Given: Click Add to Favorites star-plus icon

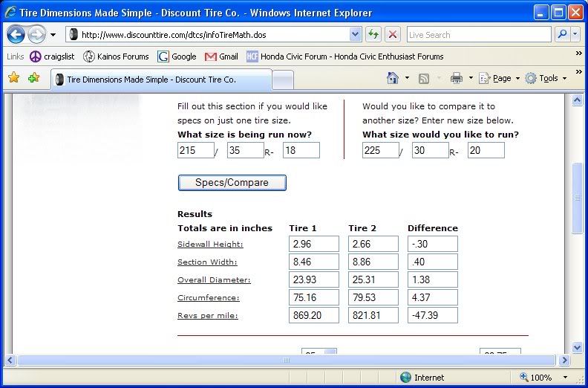Looking at the screenshot, I should click(x=33, y=78).
